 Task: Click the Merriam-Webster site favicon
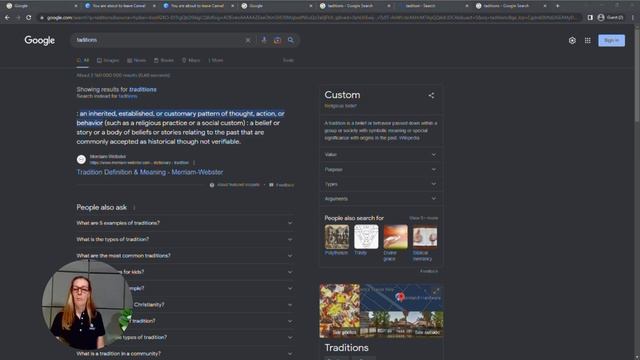click(x=81, y=159)
